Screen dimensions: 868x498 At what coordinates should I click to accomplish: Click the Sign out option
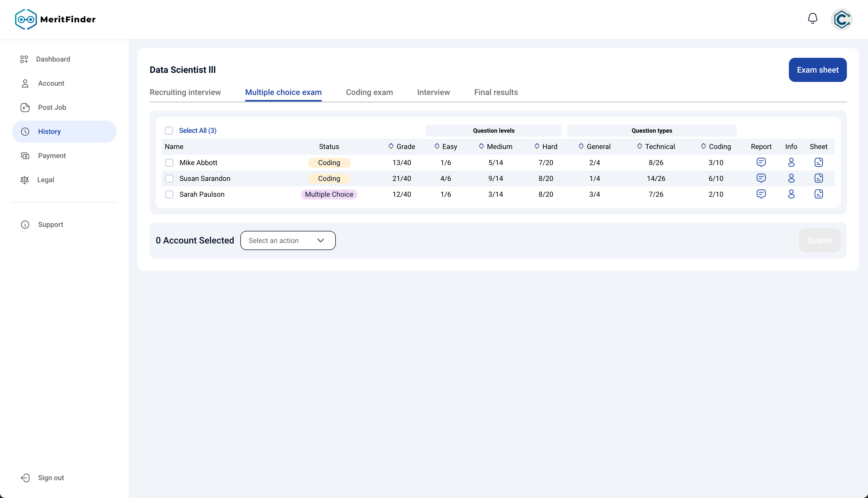50,478
